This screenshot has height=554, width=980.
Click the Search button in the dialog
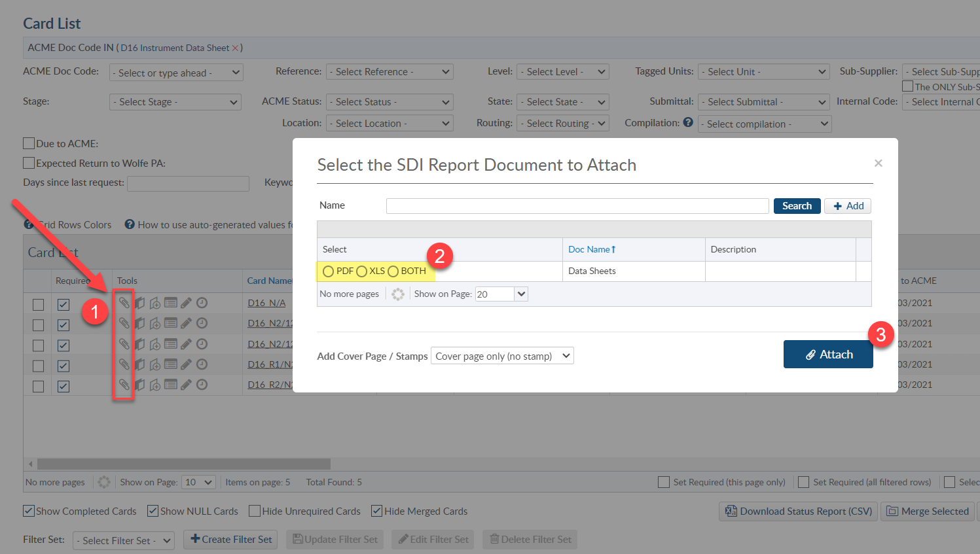[x=797, y=206]
